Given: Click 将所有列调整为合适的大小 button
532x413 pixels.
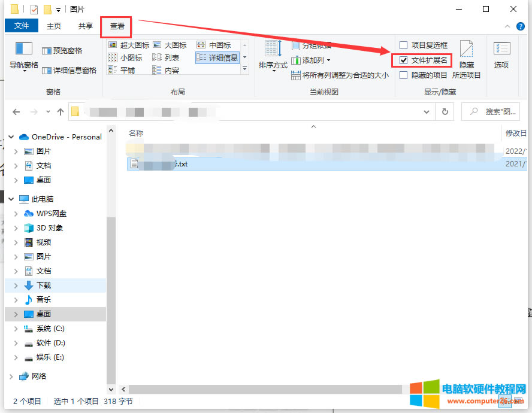Looking at the screenshot, I should click(x=340, y=75).
